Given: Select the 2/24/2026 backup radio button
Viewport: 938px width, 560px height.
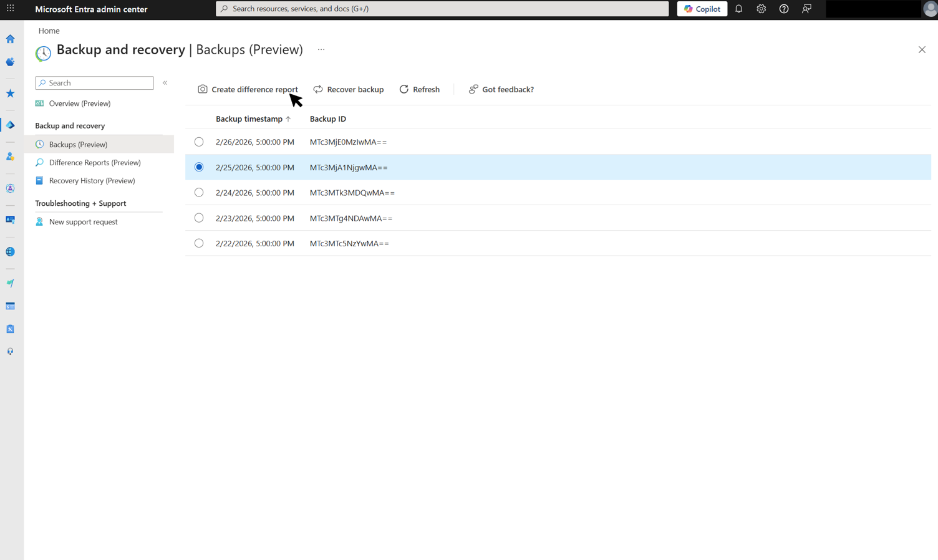Looking at the screenshot, I should (x=198, y=192).
